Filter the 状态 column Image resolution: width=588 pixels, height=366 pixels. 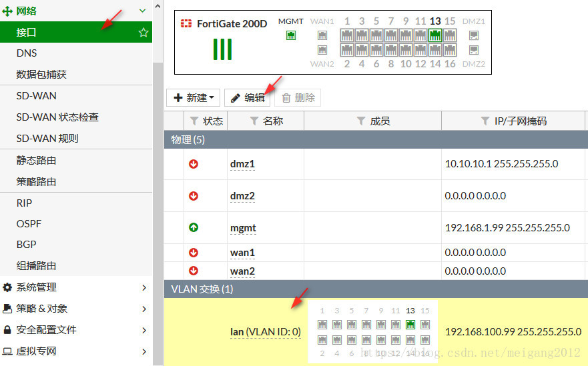point(194,121)
